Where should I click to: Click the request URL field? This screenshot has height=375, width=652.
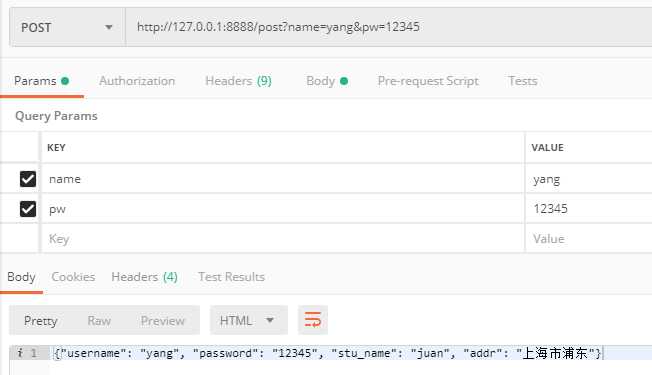pos(389,27)
